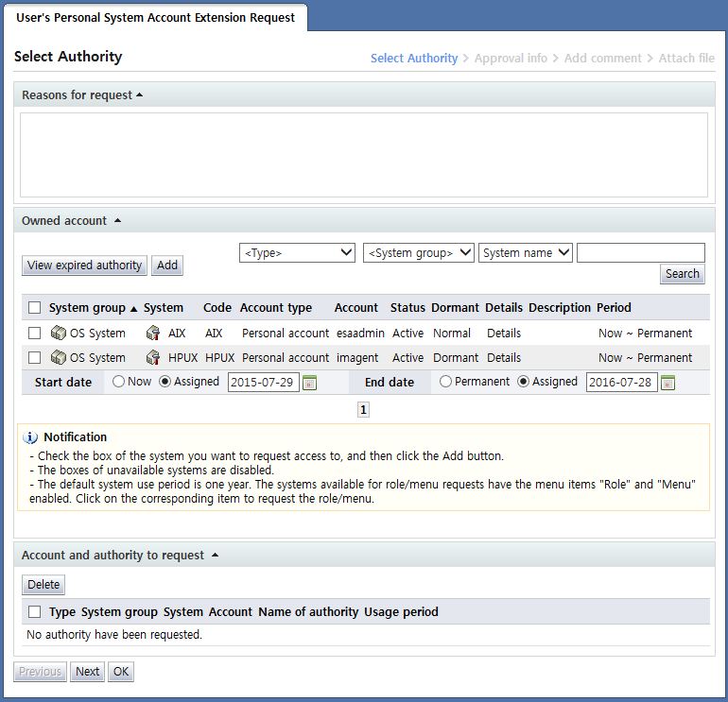Click the View expired authority button
Image resolution: width=728 pixels, height=702 pixels.
[85, 265]
